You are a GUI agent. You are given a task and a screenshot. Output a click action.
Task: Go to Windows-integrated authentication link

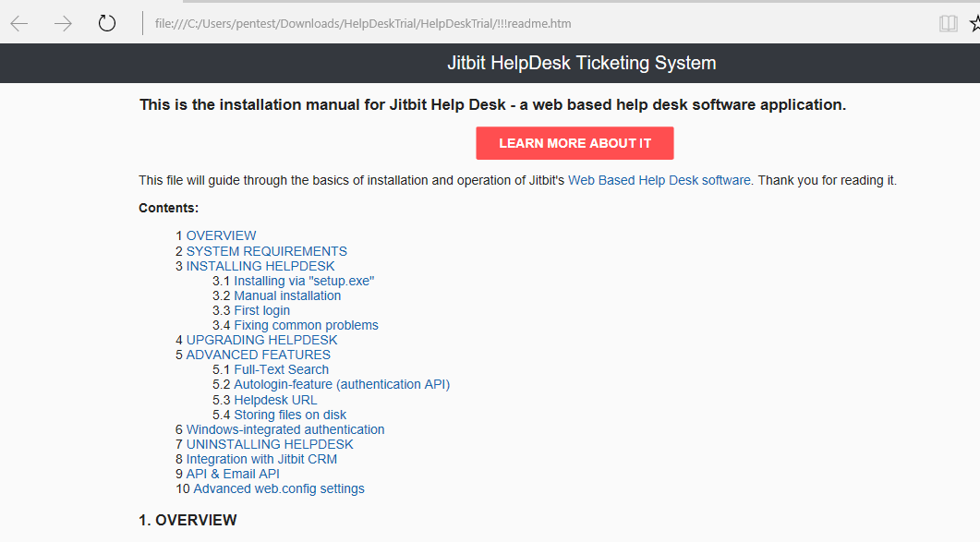pos(284,429)
